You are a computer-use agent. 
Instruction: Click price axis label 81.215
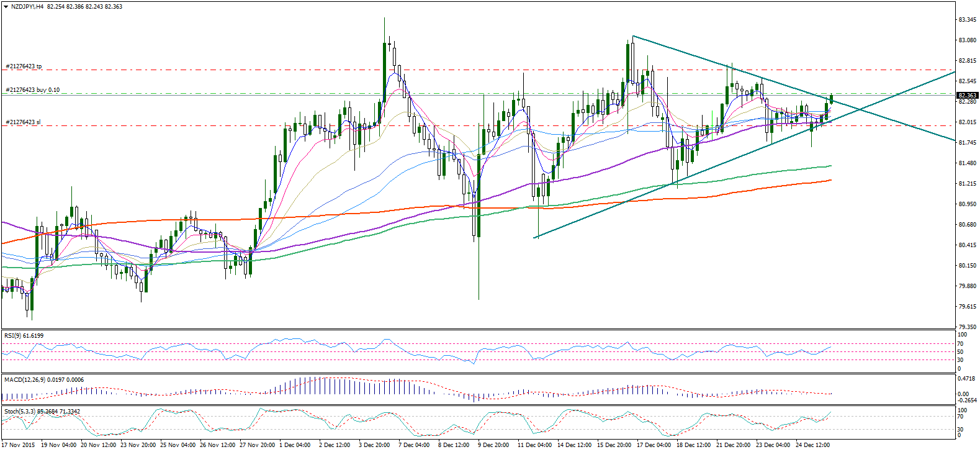[966, 184]
